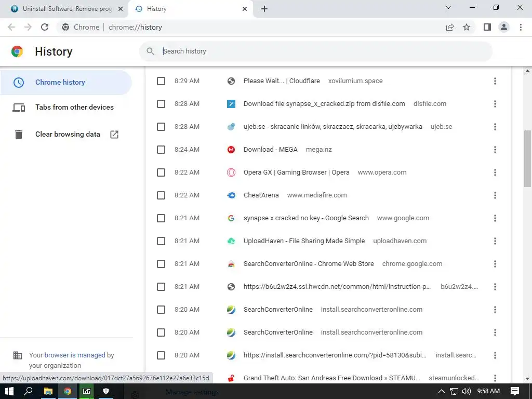The width and height of the screenshot is (532, 399).
Task: Share this page via the share icon
Action: pos(450,27)
